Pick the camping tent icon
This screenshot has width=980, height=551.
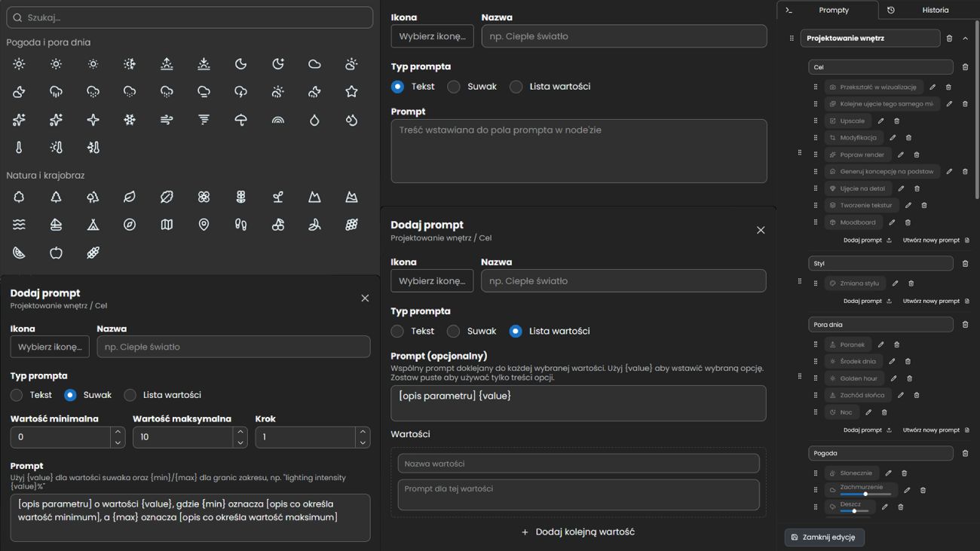pos(93,225)
